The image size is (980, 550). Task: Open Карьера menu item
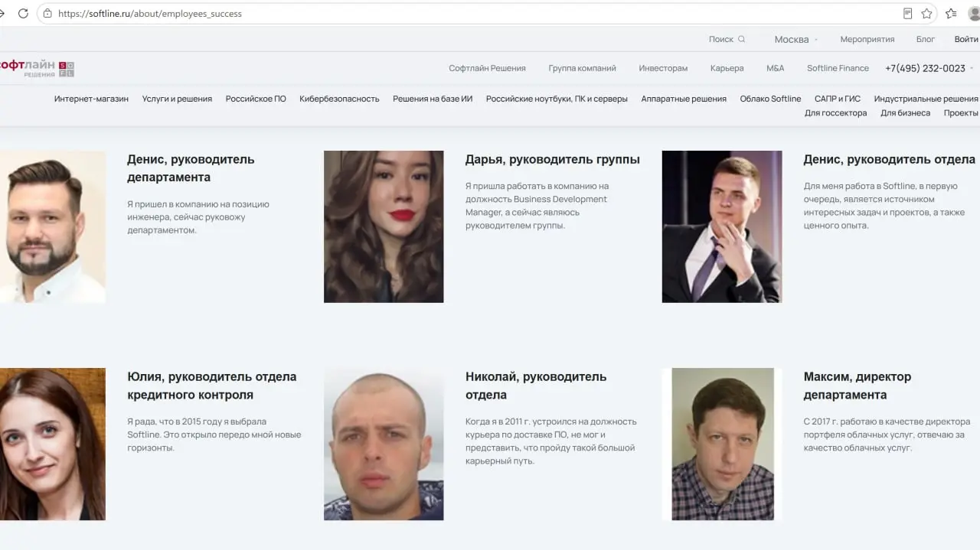click(x=727, y=68)
